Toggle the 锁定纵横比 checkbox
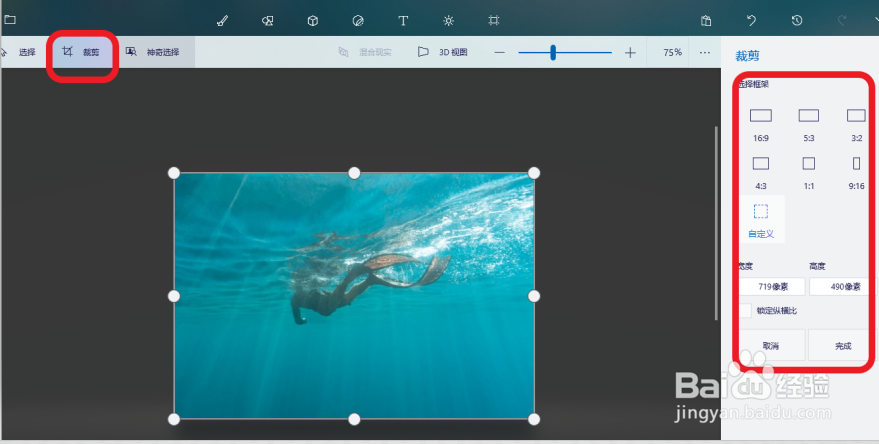 pyautogui.click(x=745, y=311)
